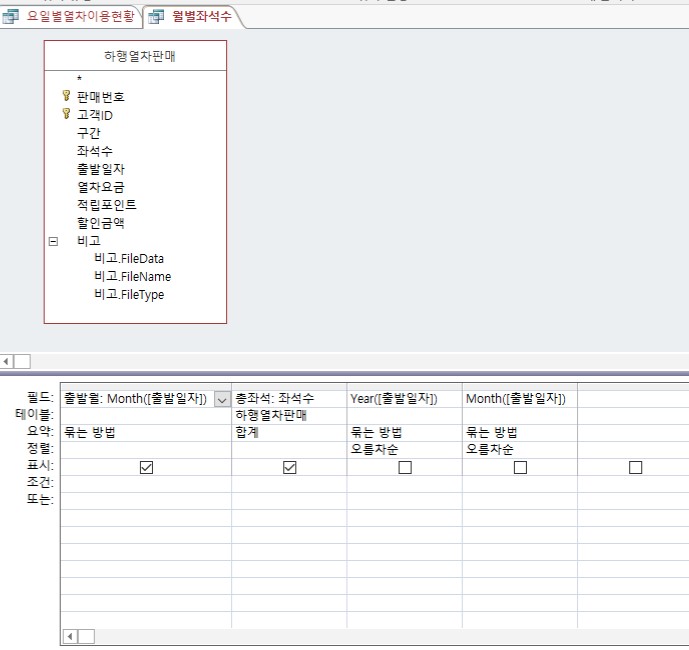This screenshot has height=650, width=689.
Task: Click the primary key icon beside 판매번호
Action: [x=66, y=97]
